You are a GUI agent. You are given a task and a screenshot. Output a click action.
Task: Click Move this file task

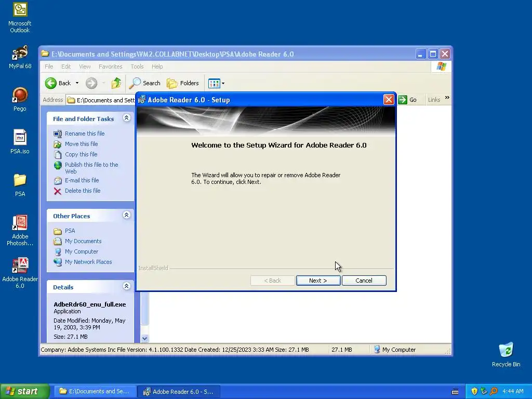(81, 144)
